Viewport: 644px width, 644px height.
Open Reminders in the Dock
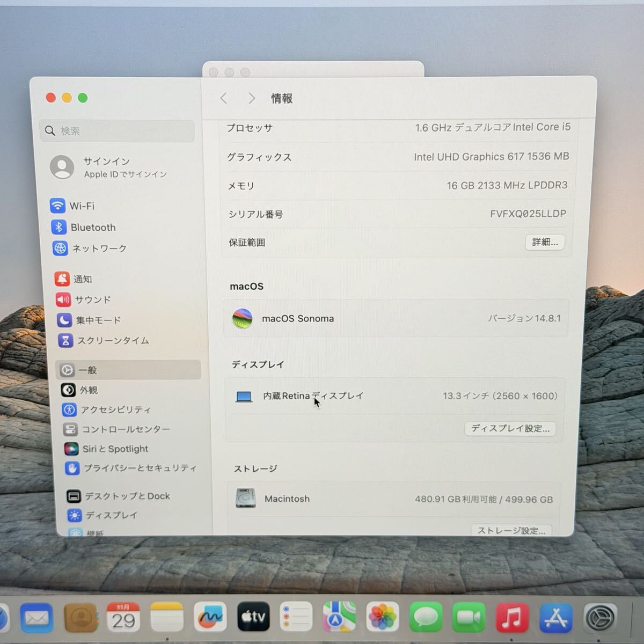(x=296, y=617)
